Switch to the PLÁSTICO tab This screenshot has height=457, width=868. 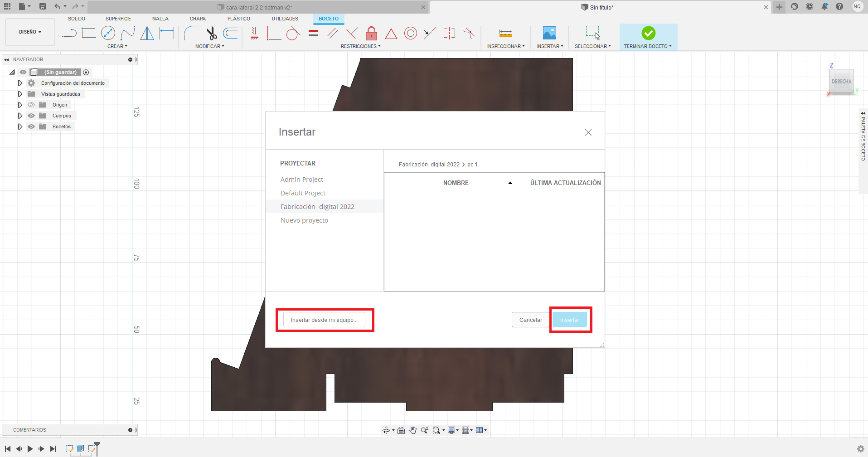pyautogui.click(x=239, y=19)
